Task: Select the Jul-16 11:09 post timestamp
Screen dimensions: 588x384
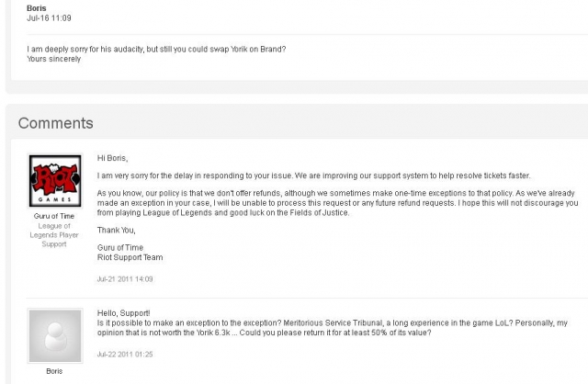Action: click(49, 18)
